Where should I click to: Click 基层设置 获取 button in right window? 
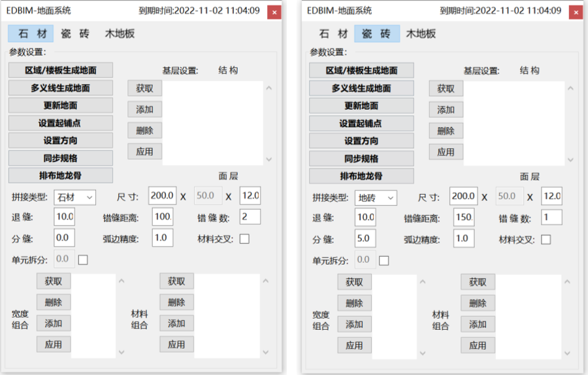(x=446, y=88)
